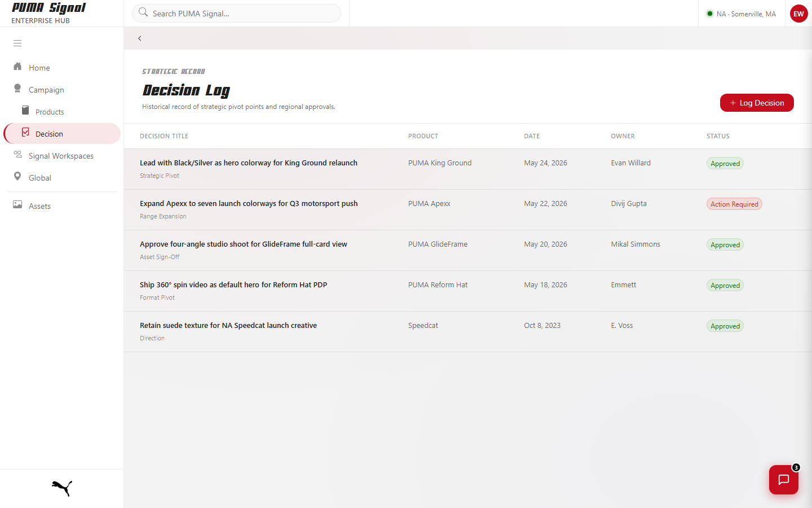Sort by Owner column header
Viewport: 812px width, 508px height.
[x=623, y=136]
